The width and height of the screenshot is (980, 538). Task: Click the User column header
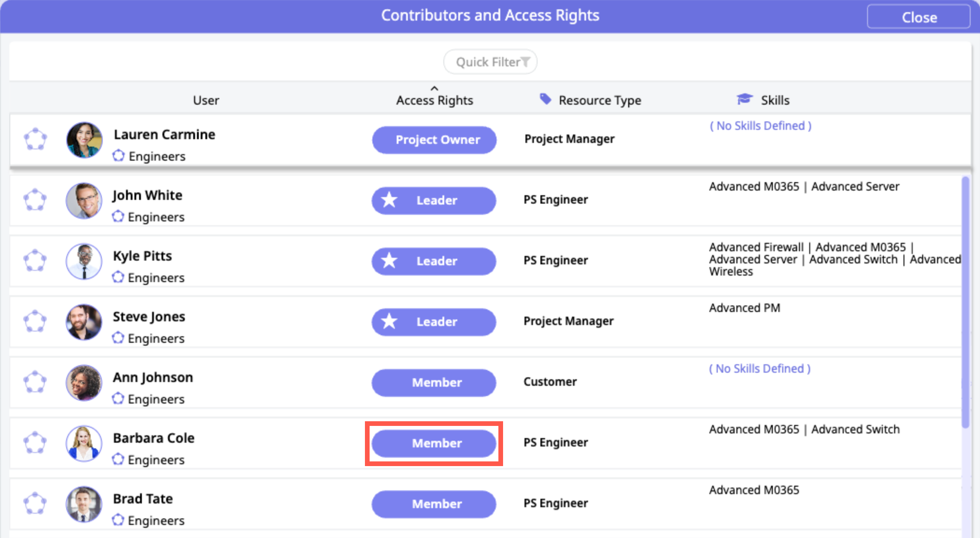pyautogui.click(x=206, y=100)
